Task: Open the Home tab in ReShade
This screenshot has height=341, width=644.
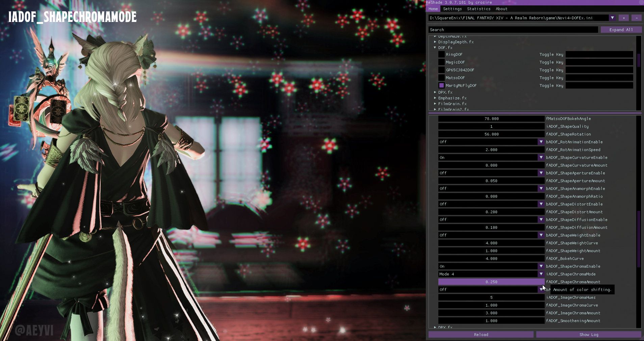Action: coord(433,9)
